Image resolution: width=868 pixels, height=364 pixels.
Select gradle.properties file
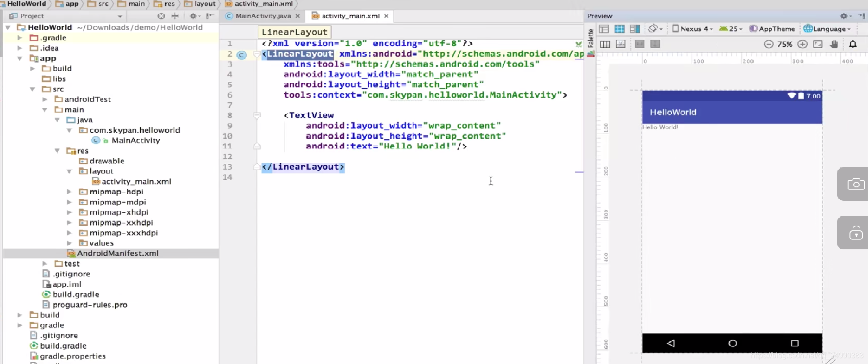pyautogui.click(x=73, y=356)
